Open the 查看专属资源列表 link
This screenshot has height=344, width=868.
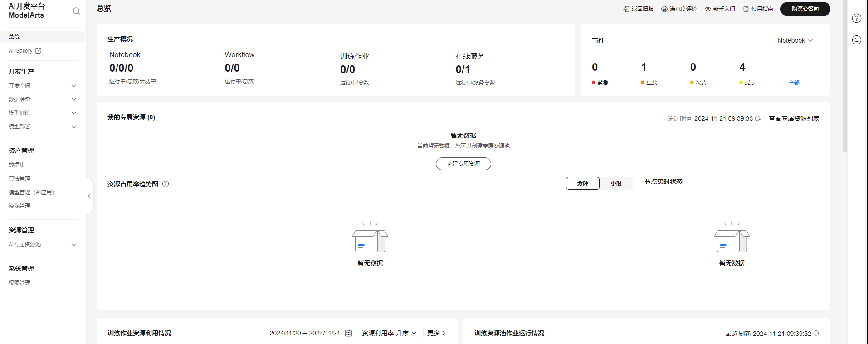tap(794, 118)
